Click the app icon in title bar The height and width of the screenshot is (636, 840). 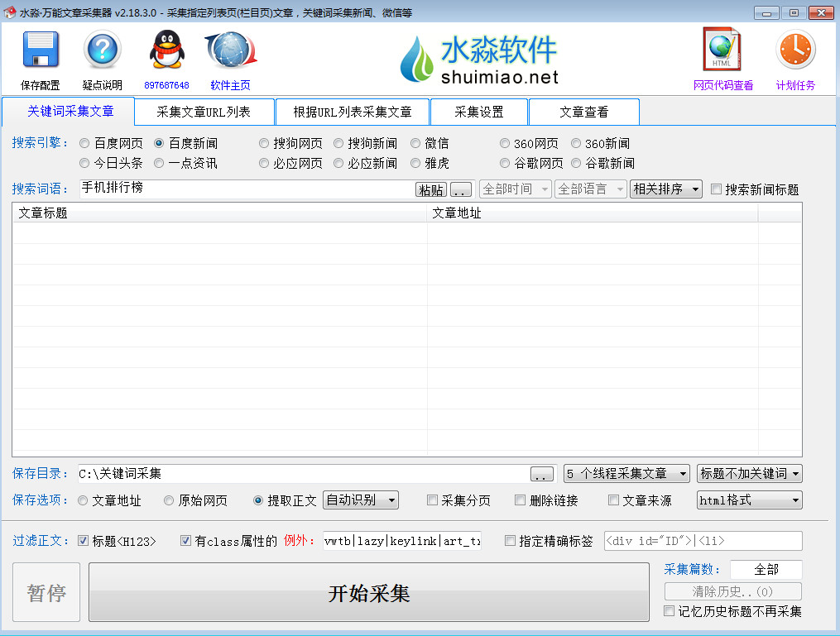point(9,12)
